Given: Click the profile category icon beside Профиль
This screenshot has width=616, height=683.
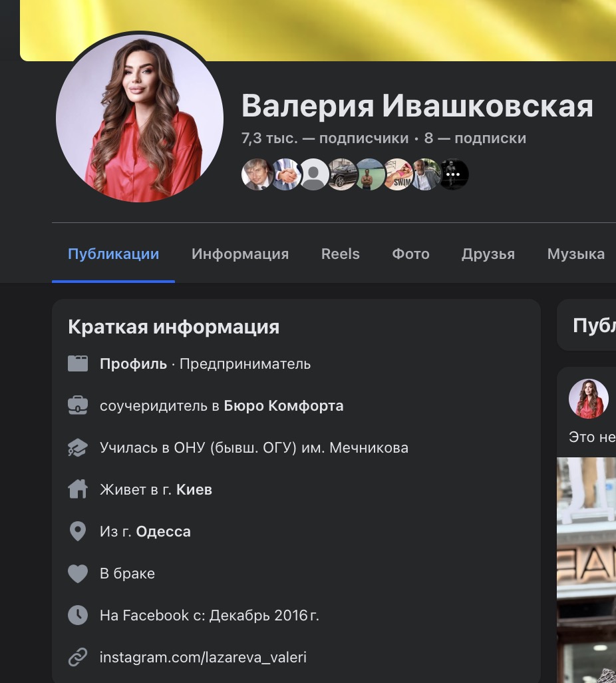Looking at the screenshot, I should (x=78, y=363).
